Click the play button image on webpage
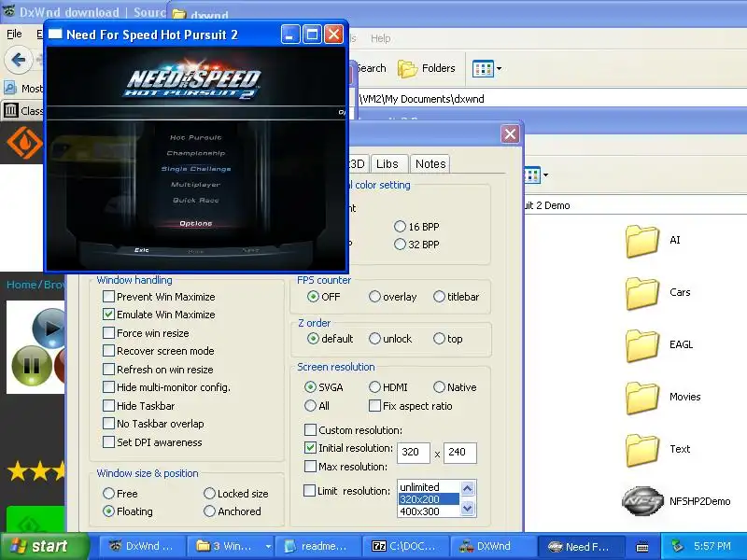The image size is (747, 560). coord(49,328)
